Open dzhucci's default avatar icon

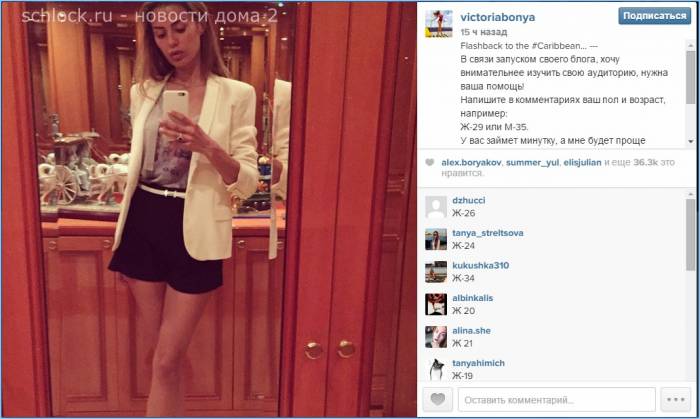pos(436,207)
